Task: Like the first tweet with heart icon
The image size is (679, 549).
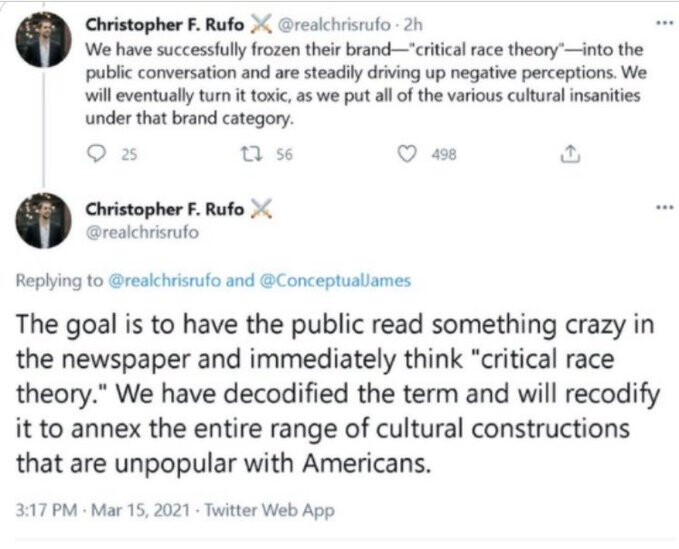Action: pyautogui.click(x=407, y=154)
